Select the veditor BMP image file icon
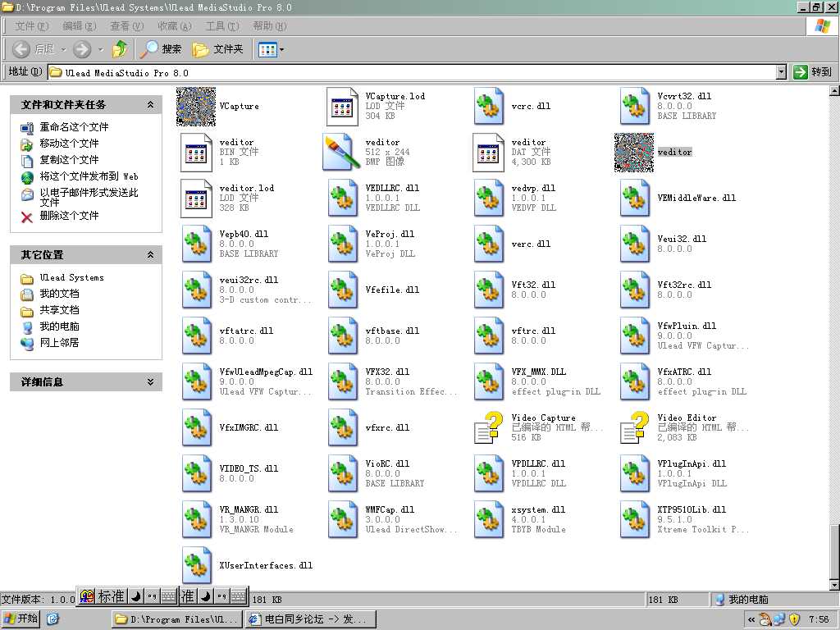840x630 pixels. [342, 153]
